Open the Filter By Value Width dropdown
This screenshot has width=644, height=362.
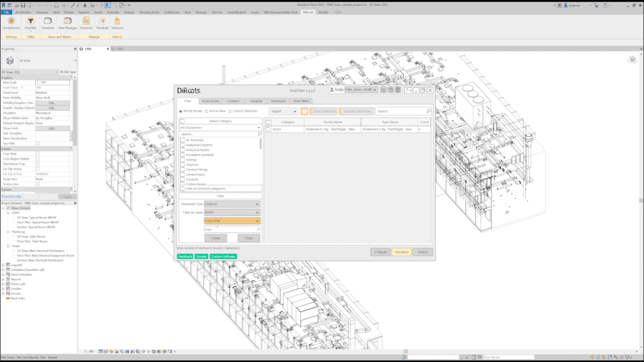pyautogui.click(x=232, y=212)
